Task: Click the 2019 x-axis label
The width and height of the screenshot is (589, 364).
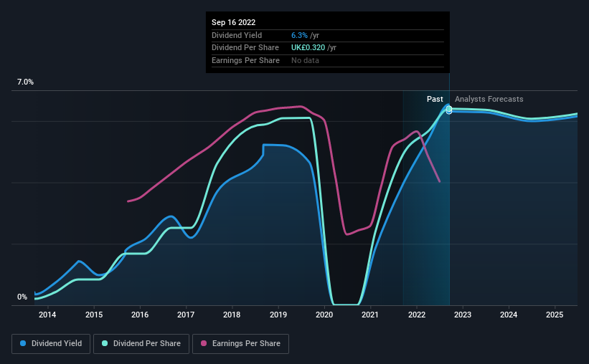Action: 278,315
